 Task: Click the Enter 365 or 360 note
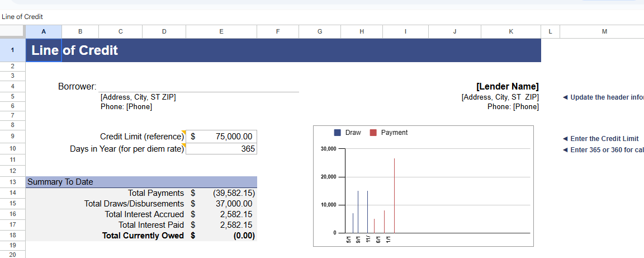pos(603,150)
